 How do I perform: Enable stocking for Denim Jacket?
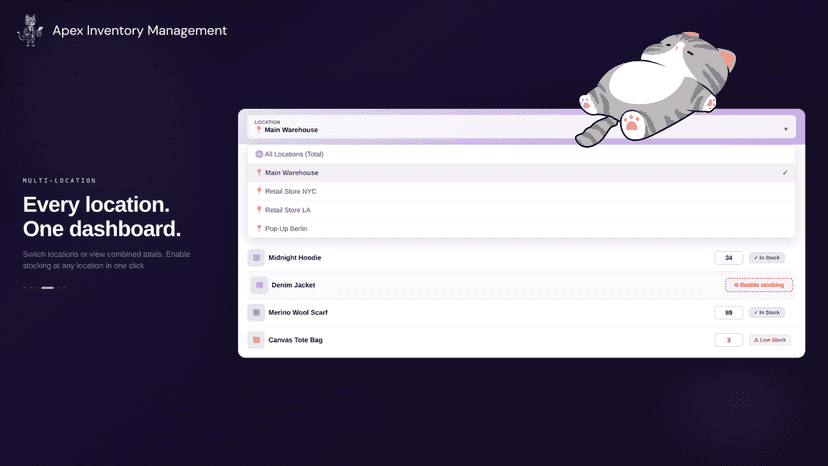click(x=759, y=285)
